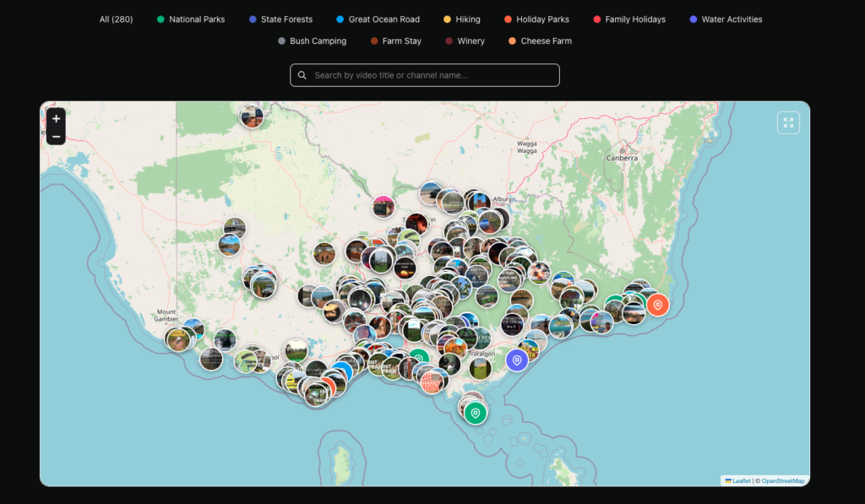Click the purple location pin marker

pos(517,360)
